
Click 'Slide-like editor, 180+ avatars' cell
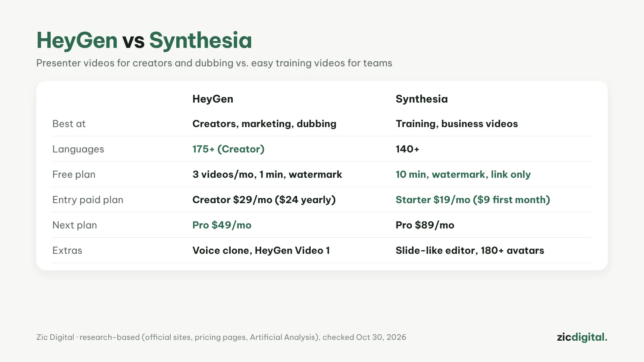tap(470, 251)
